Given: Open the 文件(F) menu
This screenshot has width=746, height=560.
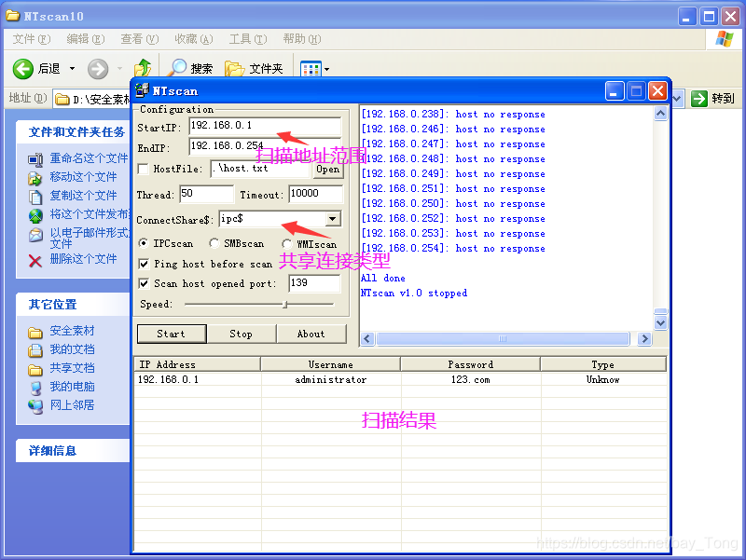Looking at the screenshot, I should (32, 38).
